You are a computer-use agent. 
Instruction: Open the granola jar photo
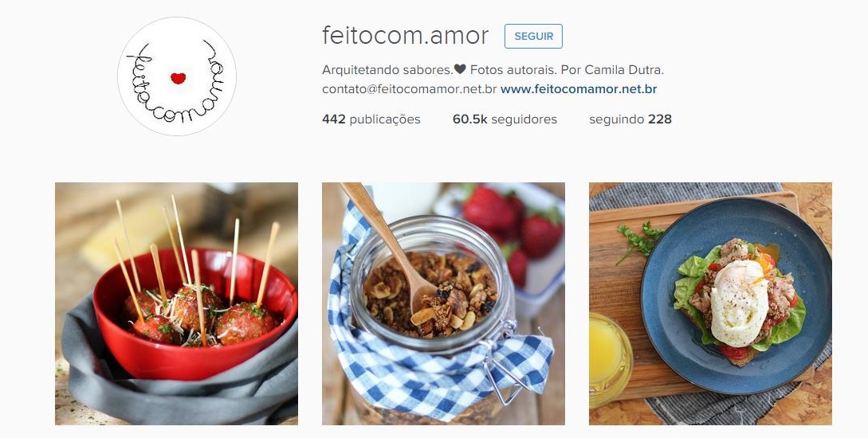443,303
